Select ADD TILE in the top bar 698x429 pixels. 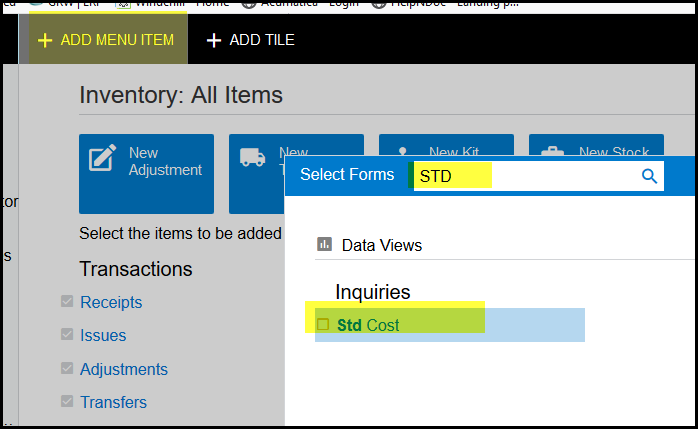tap(262, 40)
